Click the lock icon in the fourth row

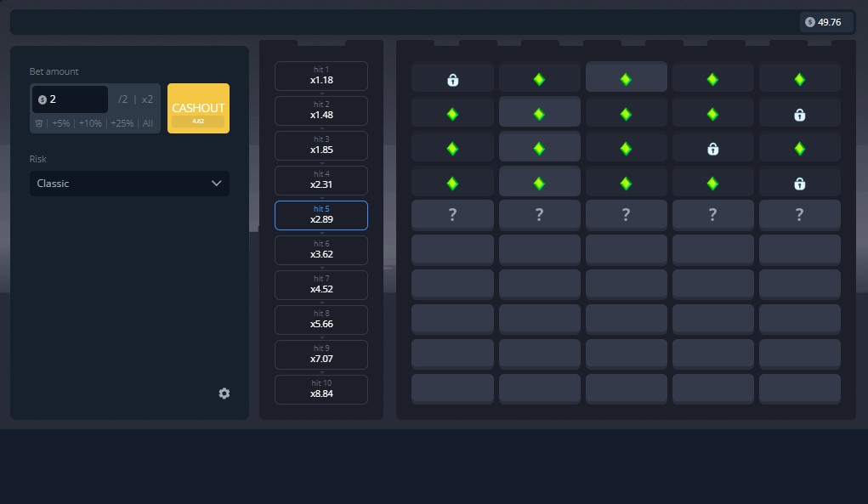click(x=799, y=184)
